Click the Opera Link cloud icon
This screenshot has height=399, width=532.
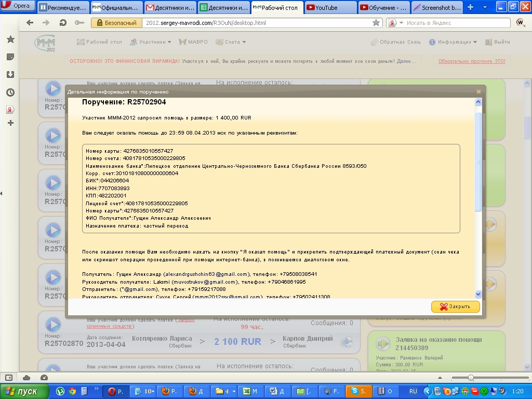pyautogui.click(x=26, y=378)
